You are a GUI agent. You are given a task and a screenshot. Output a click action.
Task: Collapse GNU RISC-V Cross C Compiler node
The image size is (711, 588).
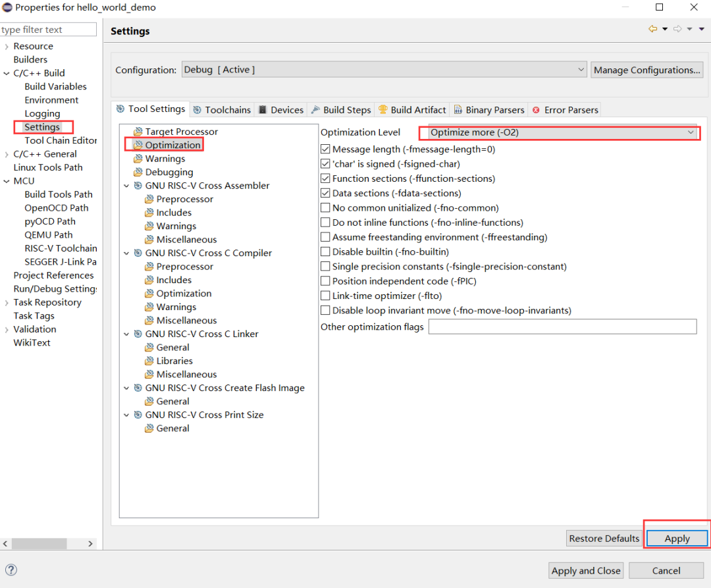coord(126,253)
